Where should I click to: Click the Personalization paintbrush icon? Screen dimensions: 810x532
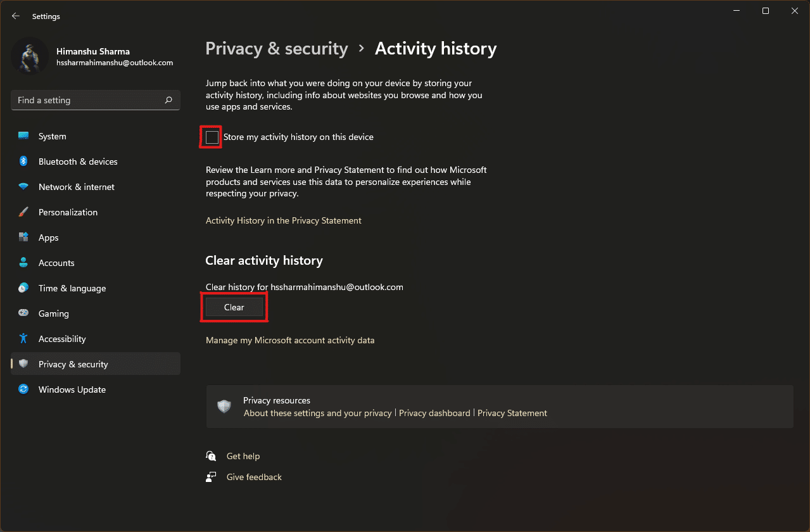pos(23,212)
